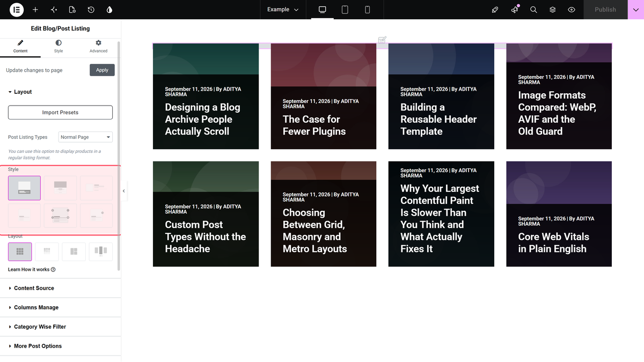Click "Core Web Vitals in Plain English" title
Screen dimensions: 644x362
click(553, 242)
